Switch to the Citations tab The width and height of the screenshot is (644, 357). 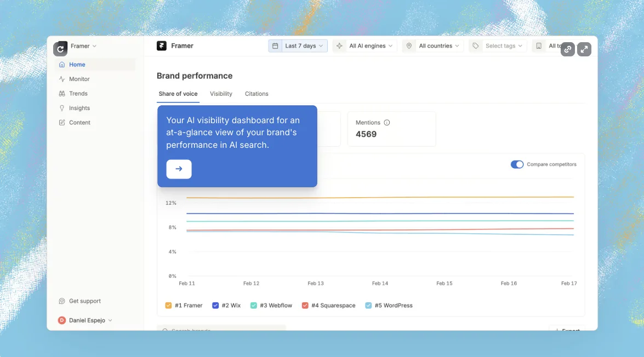point(257,94)
